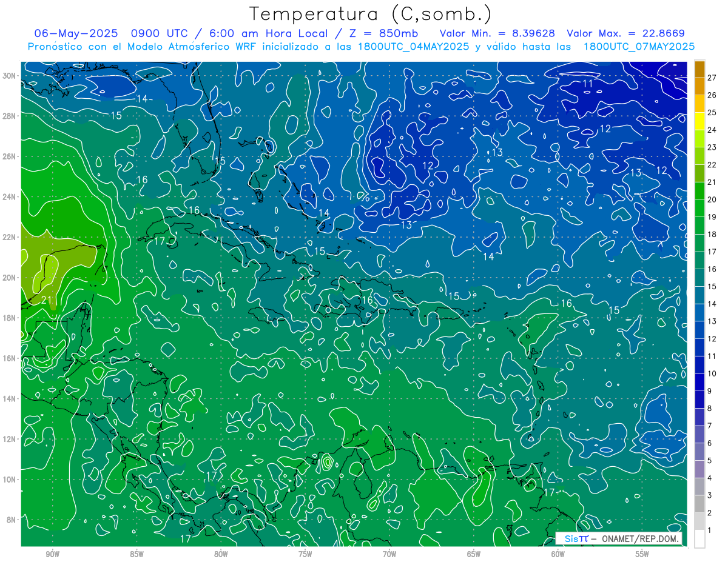Click the "Valor Max. = 22.8669" readout
The width and height of the screenshot is (728, 562).
(626, 33)
